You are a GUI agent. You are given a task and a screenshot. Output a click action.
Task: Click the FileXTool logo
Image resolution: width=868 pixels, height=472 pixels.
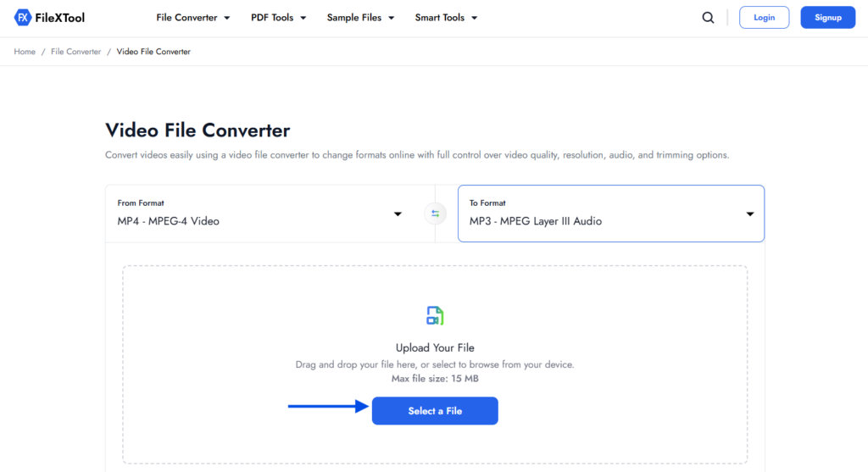pos(49,18)
